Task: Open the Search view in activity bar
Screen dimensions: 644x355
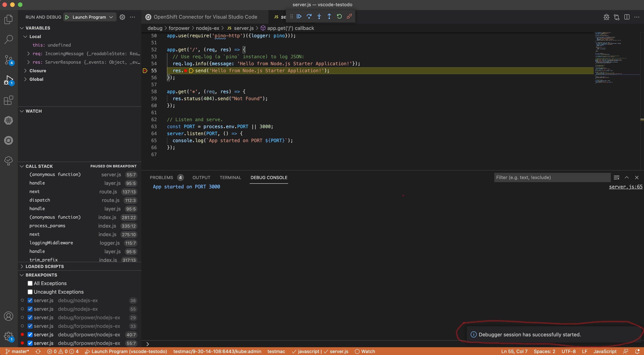Action: click(x=9, y=39)
